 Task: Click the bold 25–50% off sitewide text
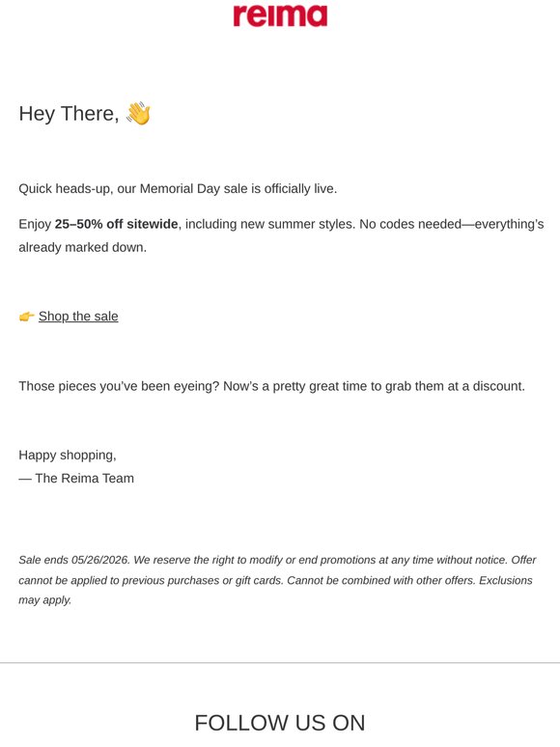116,224
